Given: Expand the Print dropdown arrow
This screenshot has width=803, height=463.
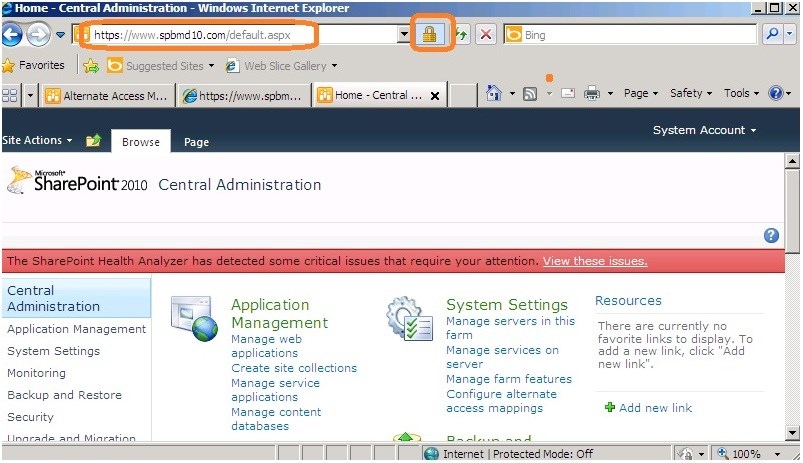Looking at the screenshot, I should coord(610,93).
